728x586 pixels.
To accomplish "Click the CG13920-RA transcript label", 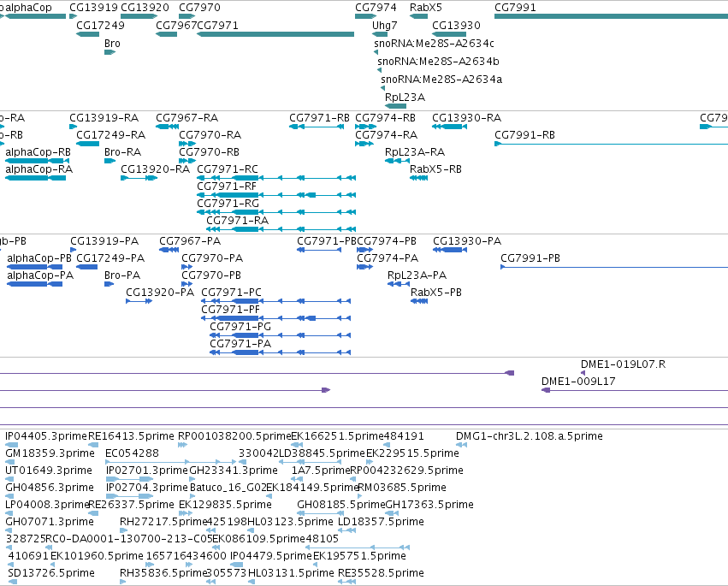I will coord(156,169).
